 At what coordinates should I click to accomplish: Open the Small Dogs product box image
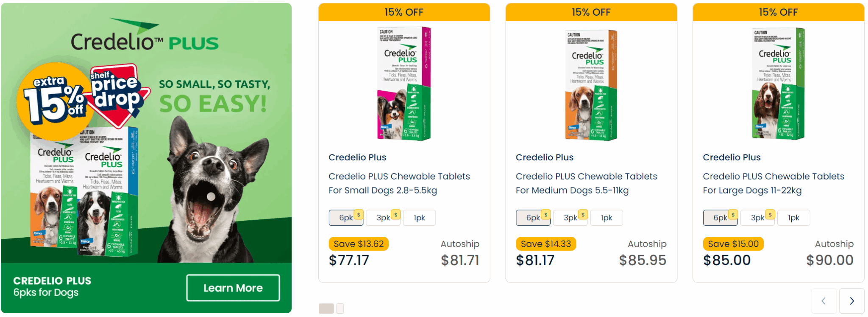point(404,84)
